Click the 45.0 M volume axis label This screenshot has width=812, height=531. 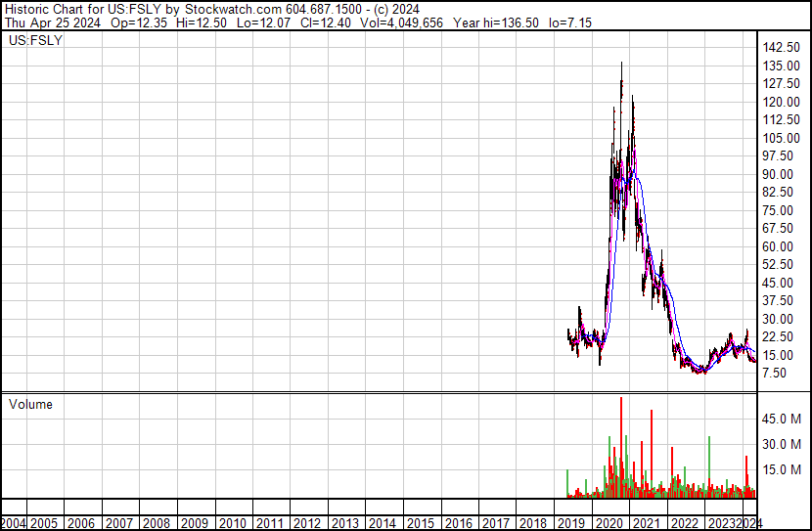tap(782, 419)
